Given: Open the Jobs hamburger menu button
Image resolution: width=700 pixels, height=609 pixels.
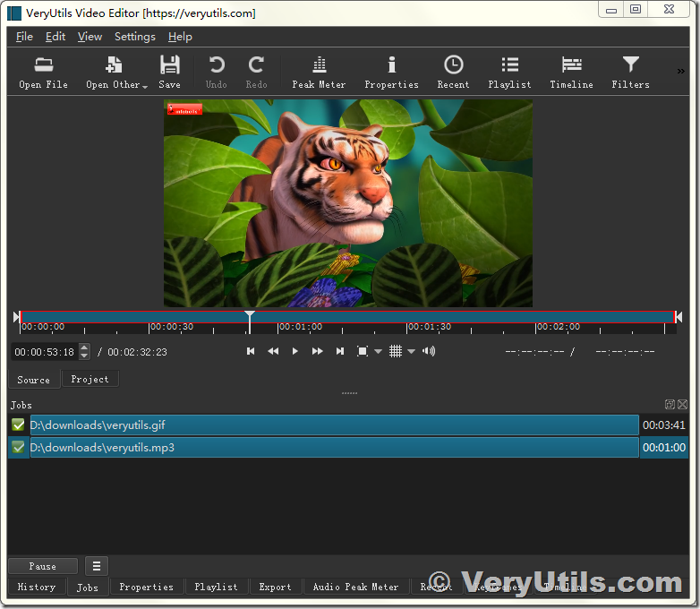Looking at the screenshot, I should pos(97,566).
